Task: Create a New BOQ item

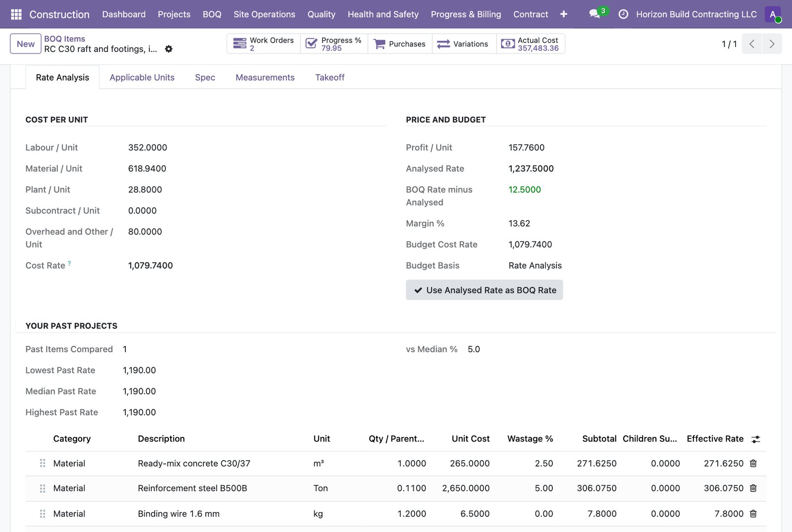Action: tap(26, 44)
